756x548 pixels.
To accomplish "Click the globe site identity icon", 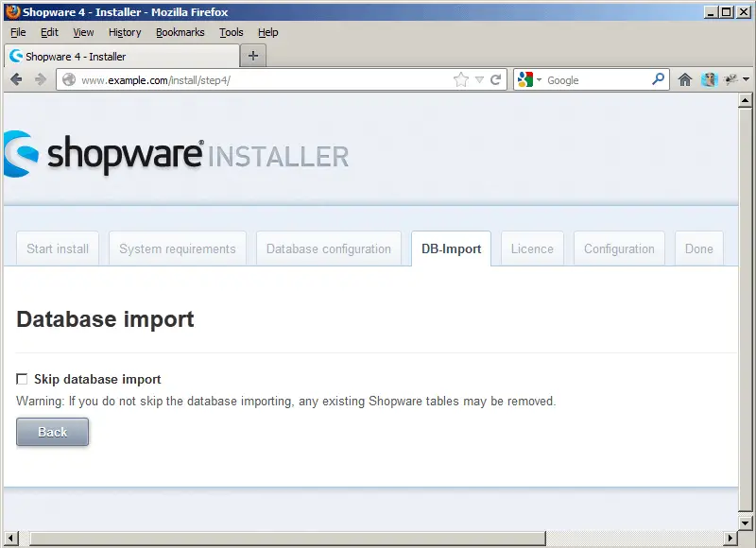I will pos(69,79).
